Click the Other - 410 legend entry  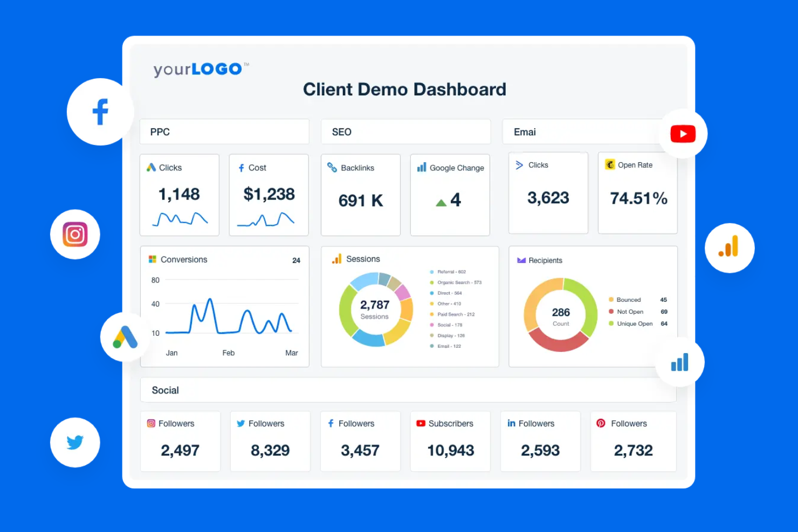pyautogui.click(x=445, y=303)
